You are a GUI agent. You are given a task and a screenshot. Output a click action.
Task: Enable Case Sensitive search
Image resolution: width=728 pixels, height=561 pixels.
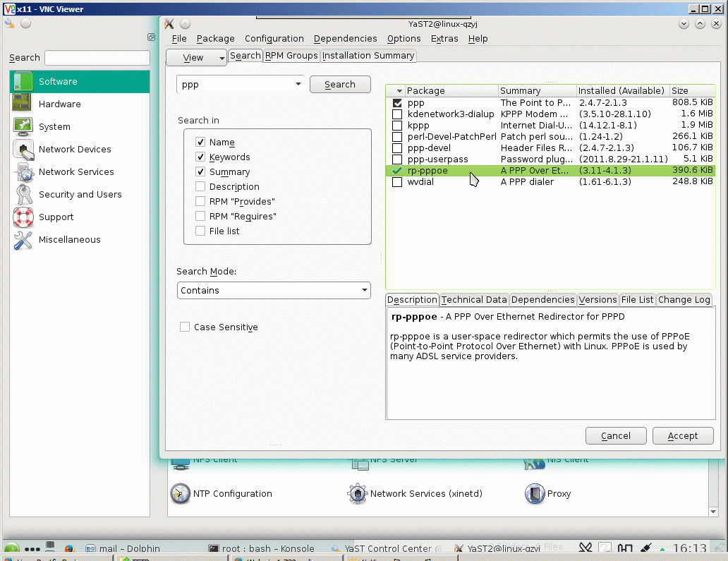tap(185, 327)
